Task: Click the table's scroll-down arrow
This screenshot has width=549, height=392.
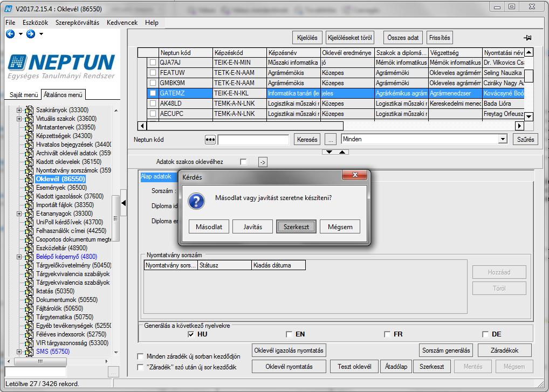Action: 529,116
